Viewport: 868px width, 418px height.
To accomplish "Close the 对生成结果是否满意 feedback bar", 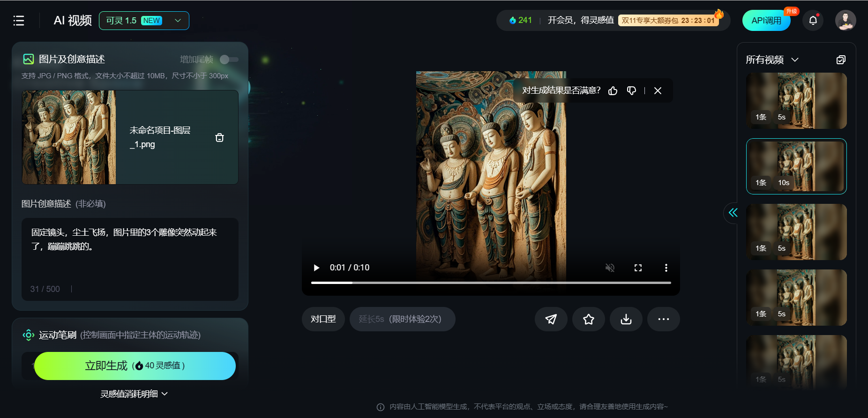I will pos(658,90).
